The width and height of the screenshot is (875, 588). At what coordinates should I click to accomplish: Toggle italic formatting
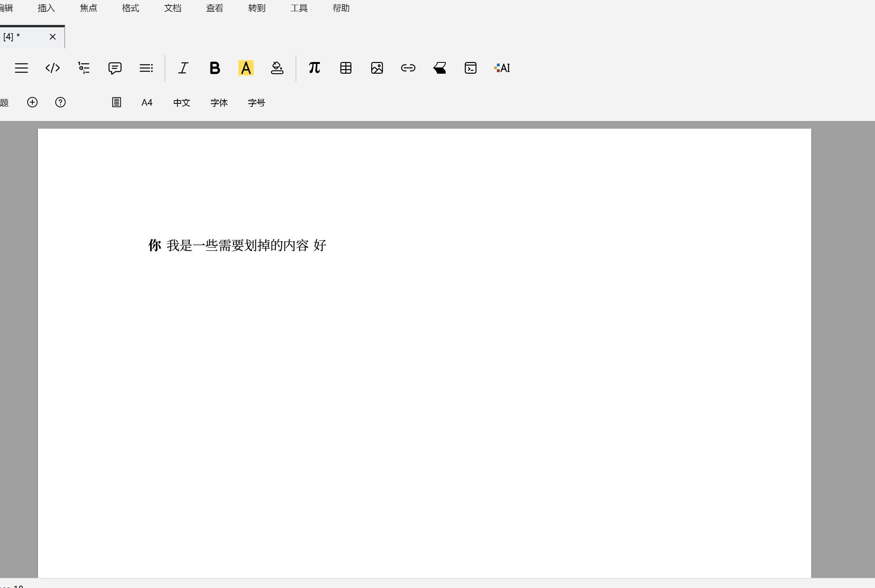183,68
